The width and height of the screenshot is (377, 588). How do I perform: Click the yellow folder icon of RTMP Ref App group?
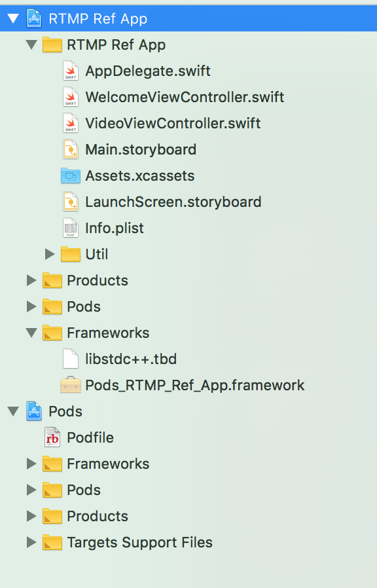(52, 45)
